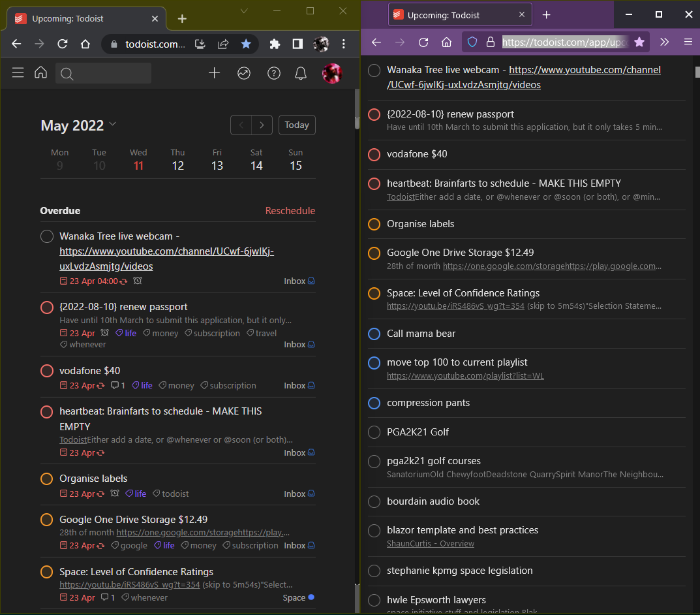
Task: Select Sat 14 in week calendar
Action: [256, 160]
